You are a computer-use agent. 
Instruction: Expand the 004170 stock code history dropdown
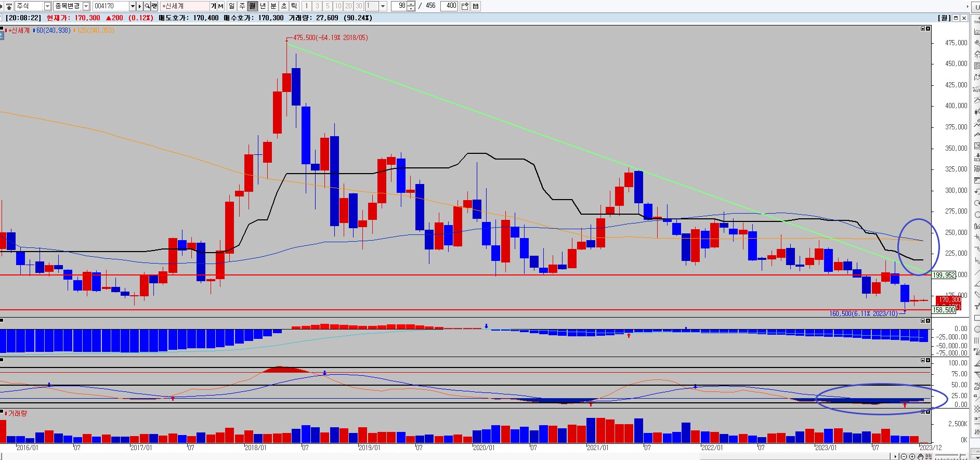(x=133, y=6)
